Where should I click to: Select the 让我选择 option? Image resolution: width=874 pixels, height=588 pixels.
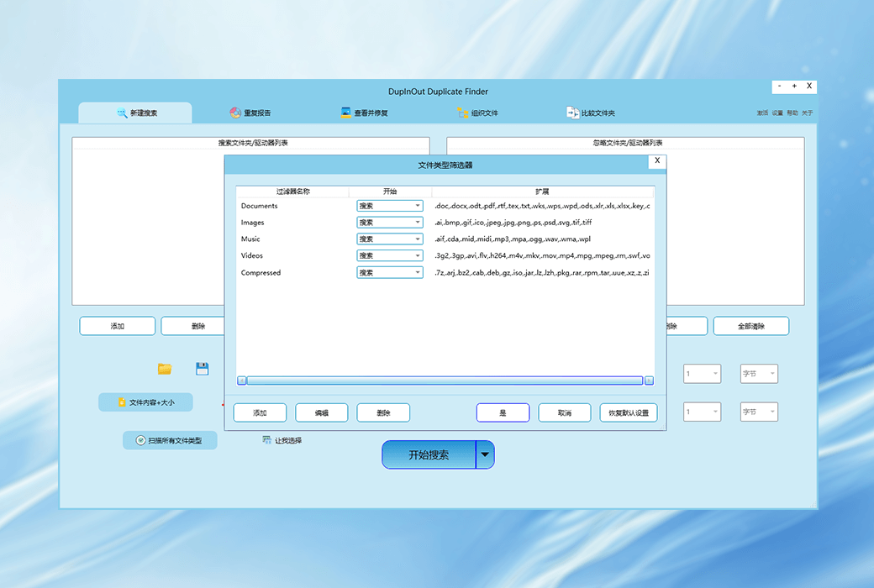click(x=282, y=440)
